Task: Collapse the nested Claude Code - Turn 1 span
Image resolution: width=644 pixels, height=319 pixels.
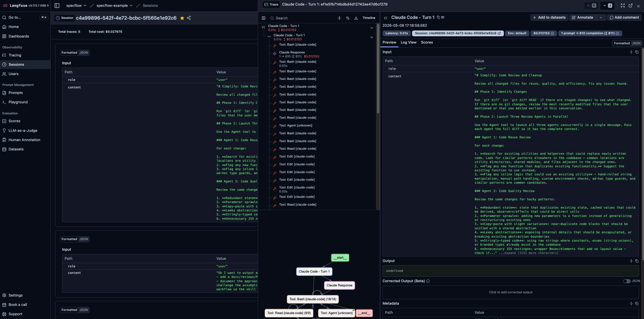Action: click(372, 37)
